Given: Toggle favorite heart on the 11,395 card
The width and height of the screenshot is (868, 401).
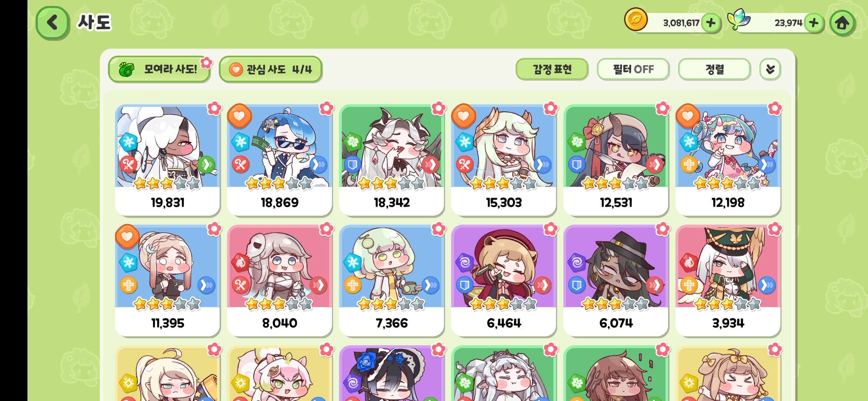Looking at the screenshot, I should (127, 237).
